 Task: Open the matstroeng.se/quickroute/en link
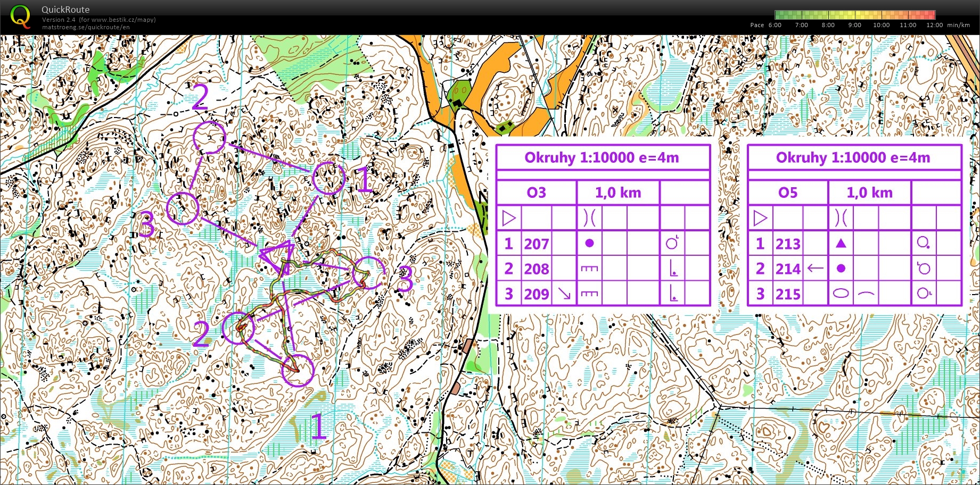point(86,27)
